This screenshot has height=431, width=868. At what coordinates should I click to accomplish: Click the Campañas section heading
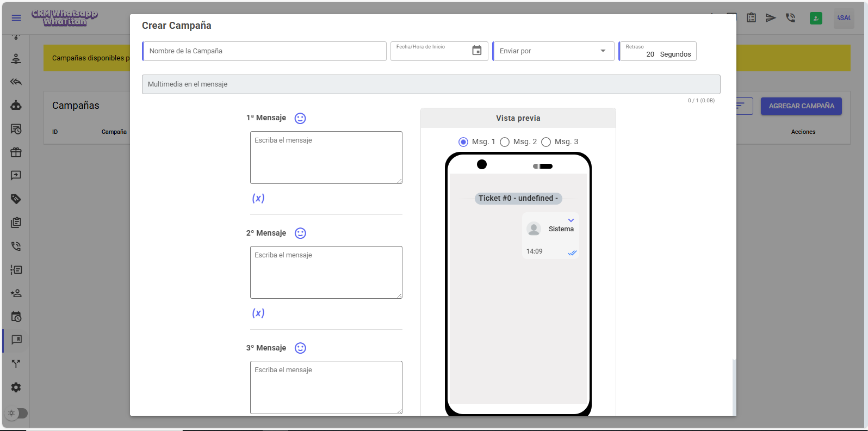[x=76, y=106]
